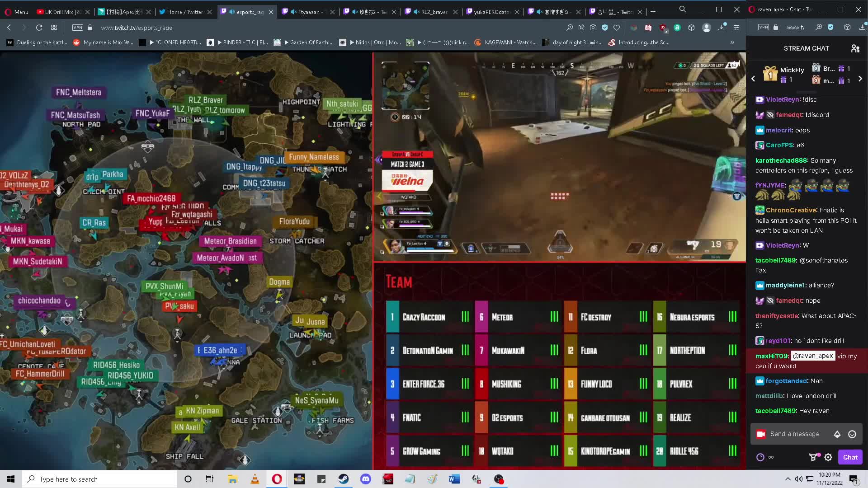868x488 pixels.
Task: Open the downloads icon in toolbar
Action: pyautogui.click(x=722, y=28)
